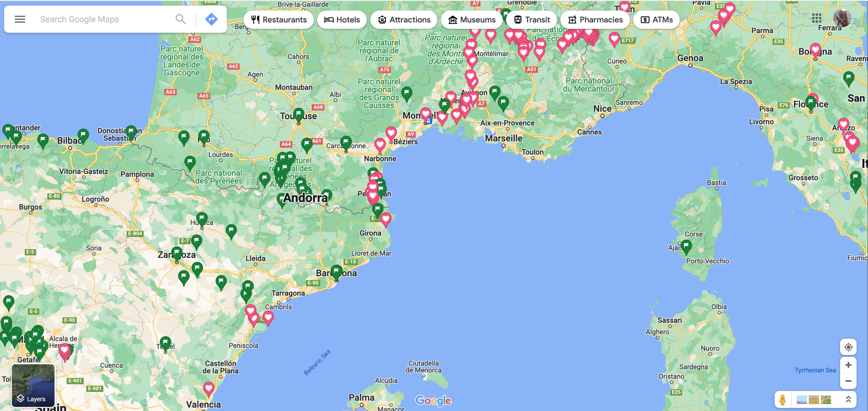Show Pharmacies nearby
This screenshot has height=411, width=868.
[595, 20]
